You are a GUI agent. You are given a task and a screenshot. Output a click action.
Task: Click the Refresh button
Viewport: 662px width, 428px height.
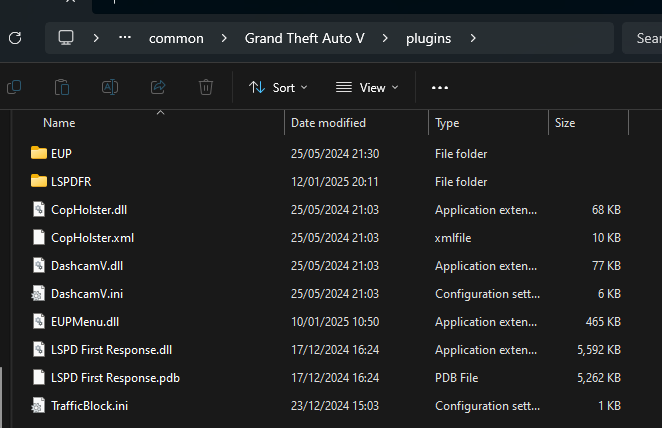(x=14, y=38)
